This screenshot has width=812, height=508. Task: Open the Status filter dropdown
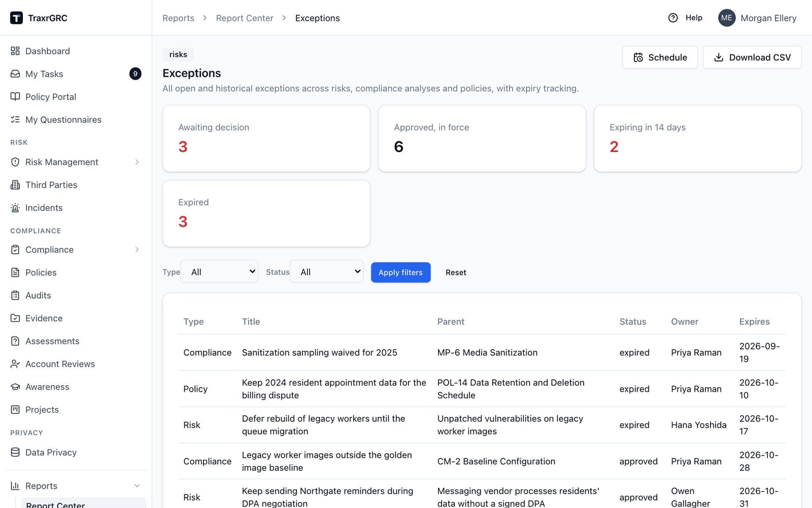coord(327,272)
